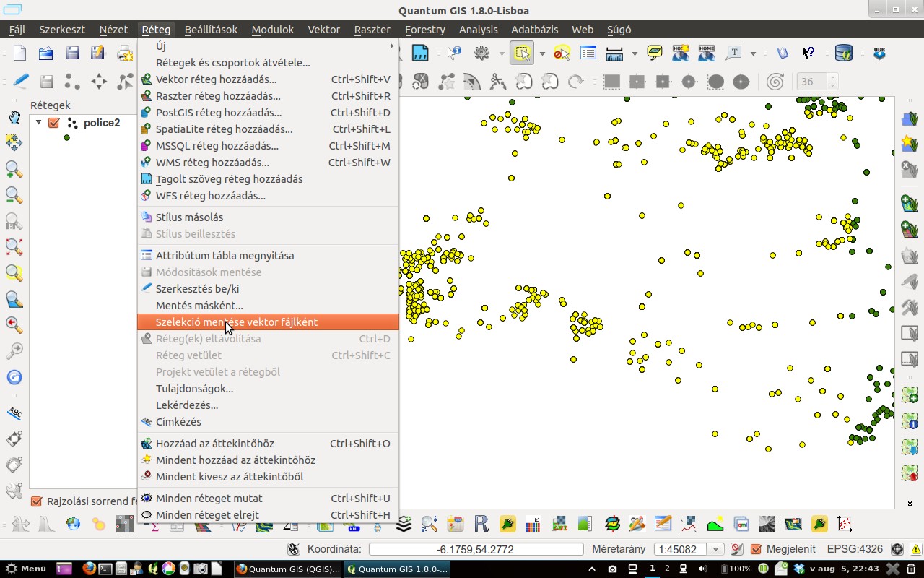Click the database SPIT plugin icon

coord(843,53)
